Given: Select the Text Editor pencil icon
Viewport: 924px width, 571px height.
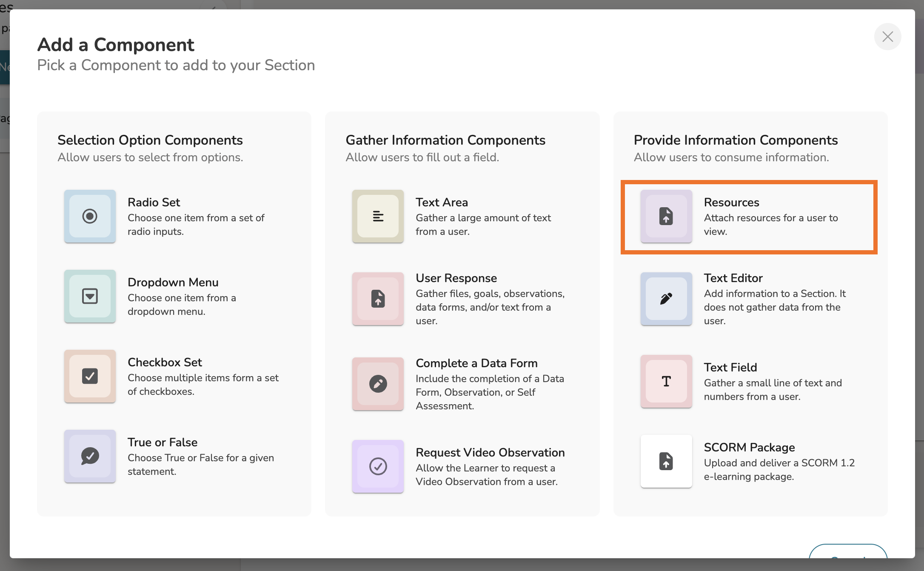Looking at the screenshot, I should pyautogui.click(x=666, y=299).
